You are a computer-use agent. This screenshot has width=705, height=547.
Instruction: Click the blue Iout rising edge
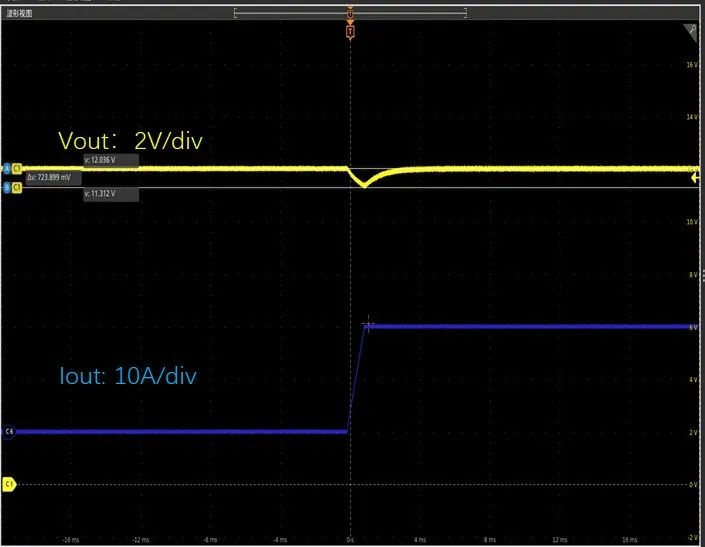click(357, 380)
